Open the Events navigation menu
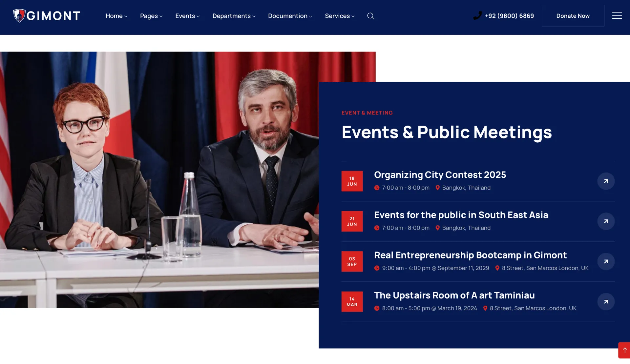Viewport: 630px width, 364px height. (x=187, y=16)
